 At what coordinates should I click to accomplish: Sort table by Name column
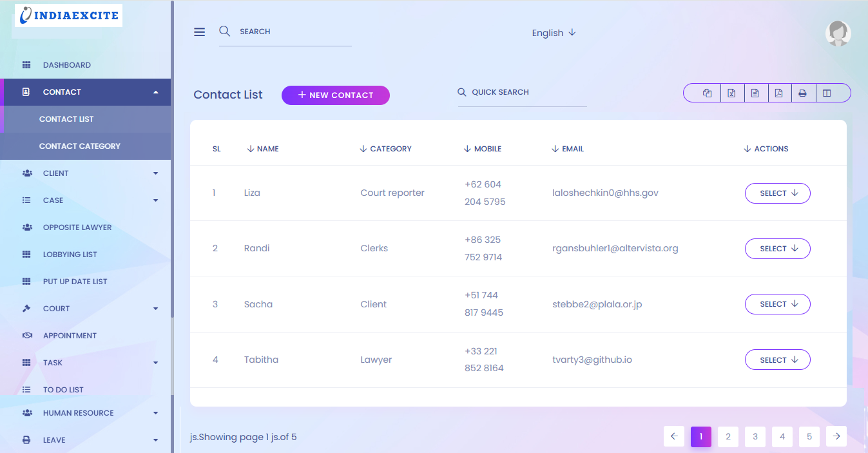263,149
